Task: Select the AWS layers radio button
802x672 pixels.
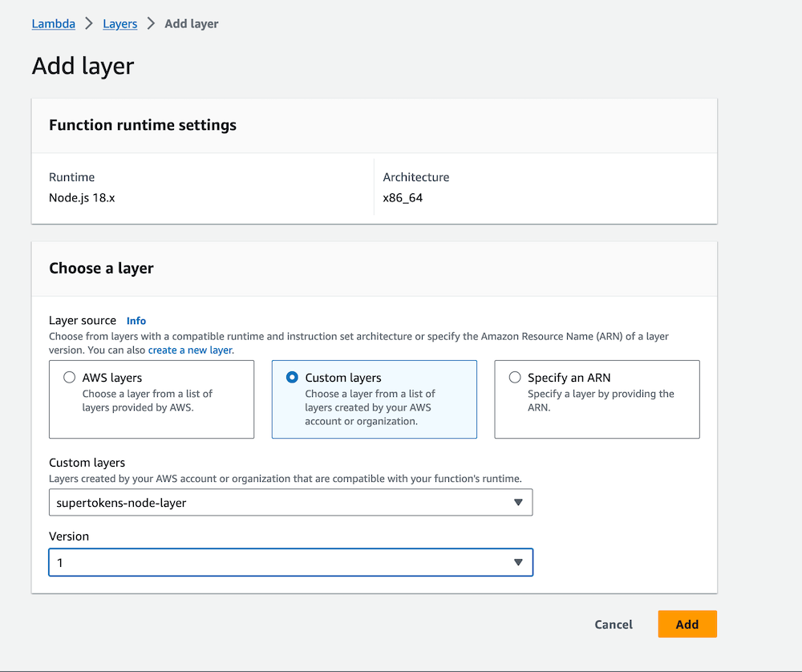Action: pyautogui.click(x=69, y=377)
